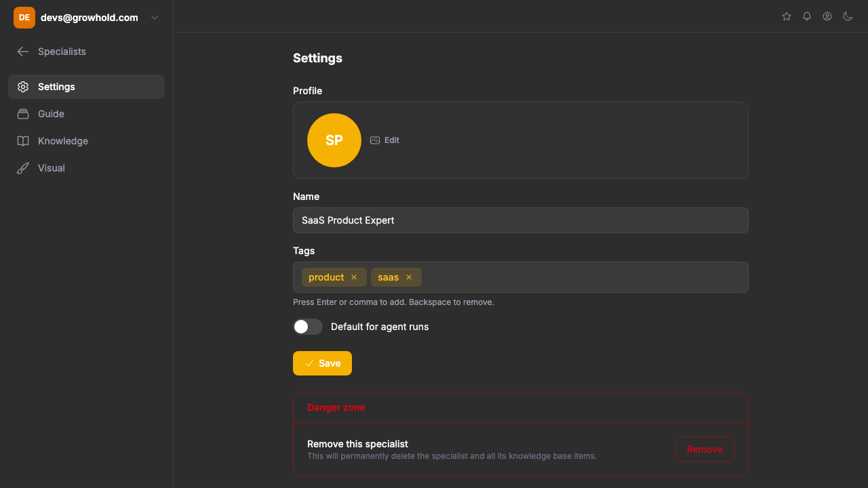Remove the saas tag with its x

pos(409,277)
